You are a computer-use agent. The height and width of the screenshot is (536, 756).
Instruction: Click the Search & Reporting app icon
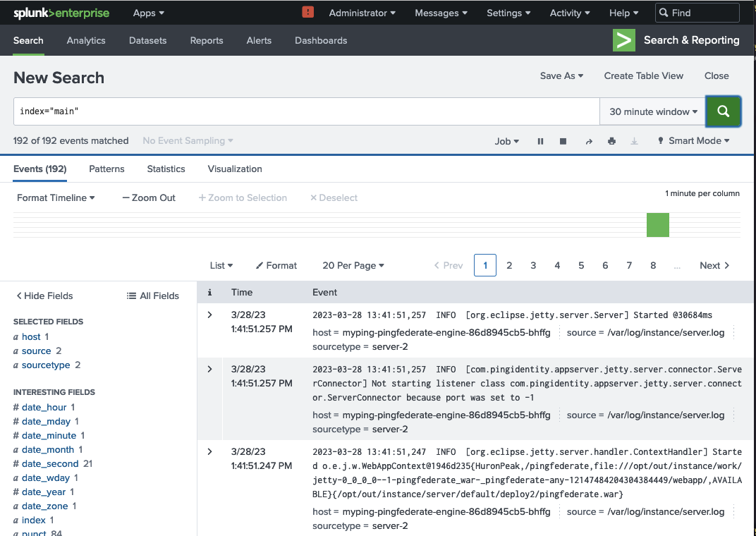623,40
